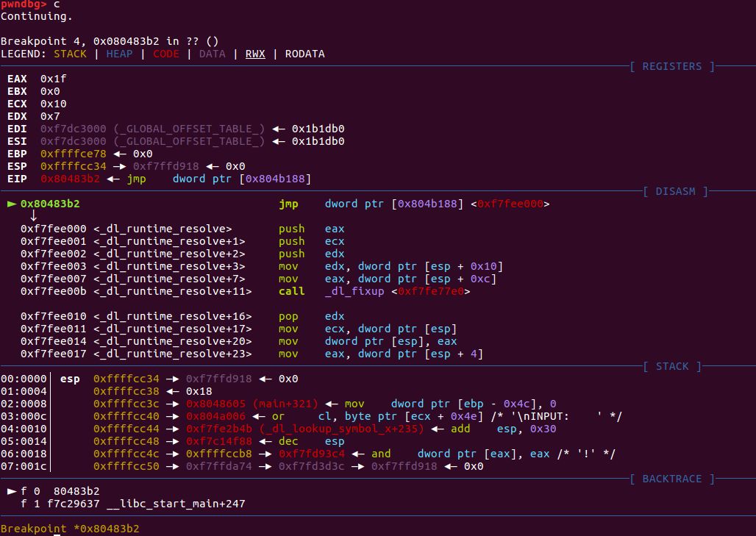Click the _dl_runtime_resolve+23 line

pos(252,354)
